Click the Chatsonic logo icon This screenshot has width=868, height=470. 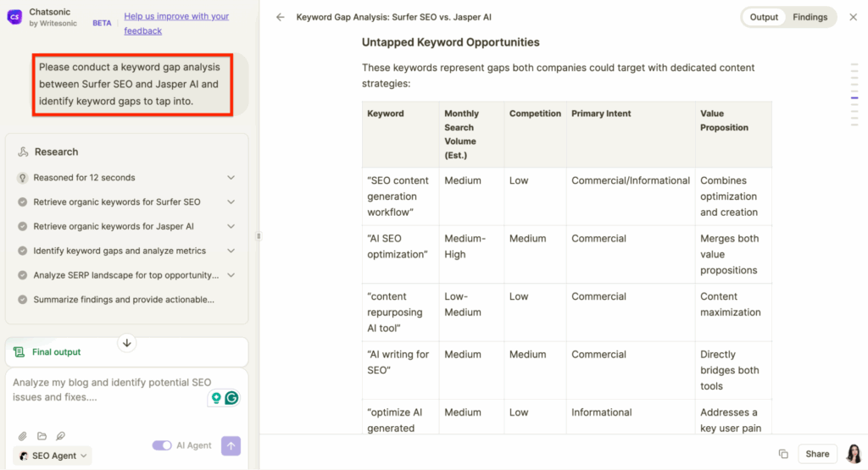point(14,17)
